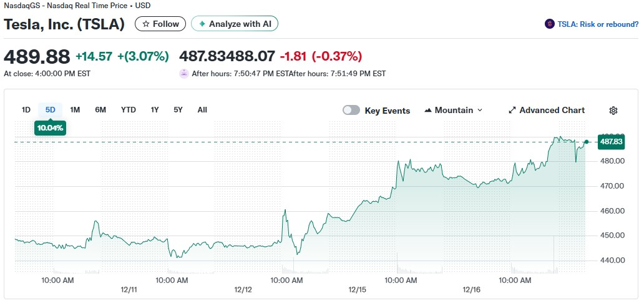The image size is (644, 303).
Task: Switch chart to 6M range
Action: pos(100,110)
